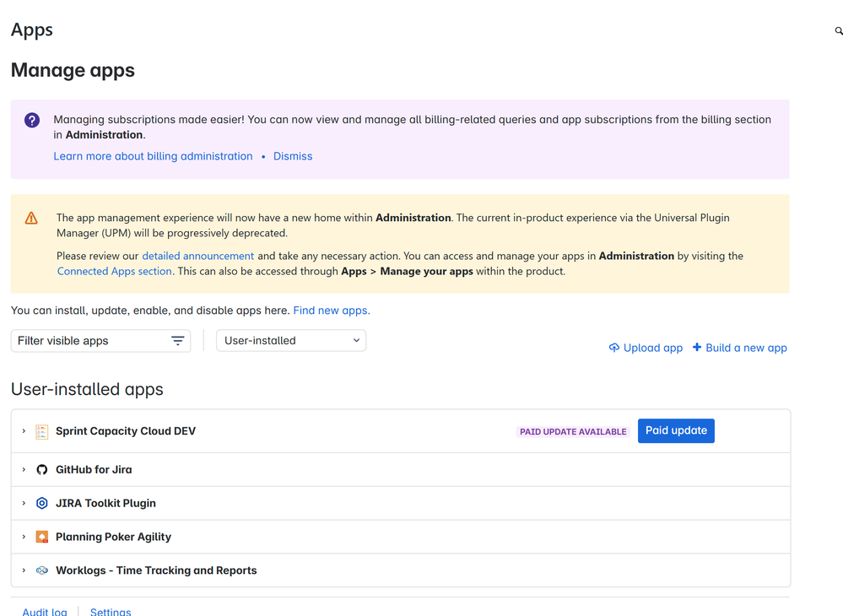Screen dimensions: 843x616
Task: Click the orange warning triangle icon
Action: click(x=31, y=218)
